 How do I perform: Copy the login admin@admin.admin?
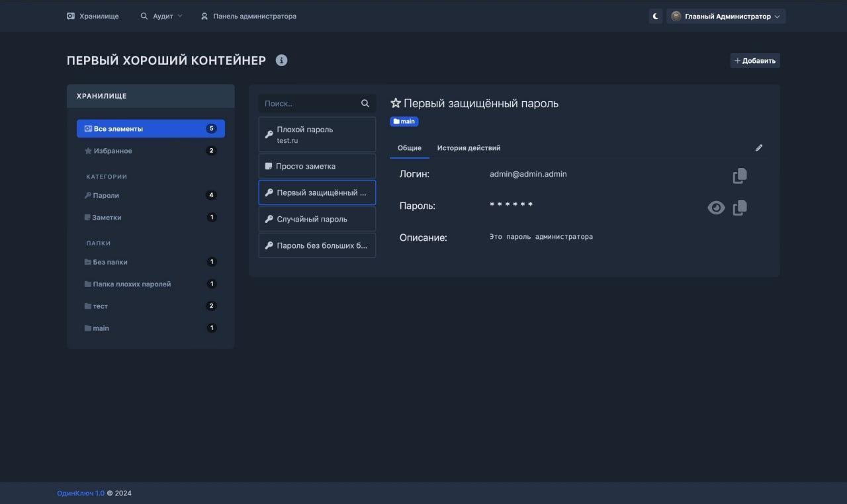[x=740, y=175]
